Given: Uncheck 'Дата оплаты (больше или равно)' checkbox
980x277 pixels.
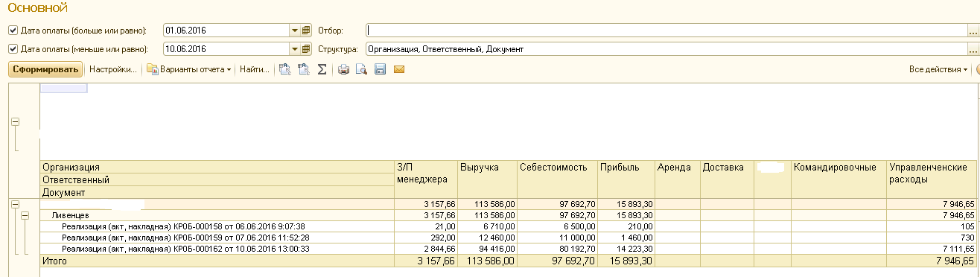Looking at the screenshot, I should [x=12, y=31].
